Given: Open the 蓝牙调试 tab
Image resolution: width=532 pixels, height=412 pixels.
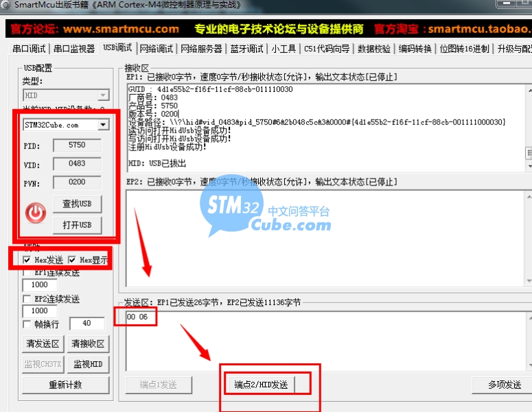Looking at the screenshot, I should pos(246,49).
